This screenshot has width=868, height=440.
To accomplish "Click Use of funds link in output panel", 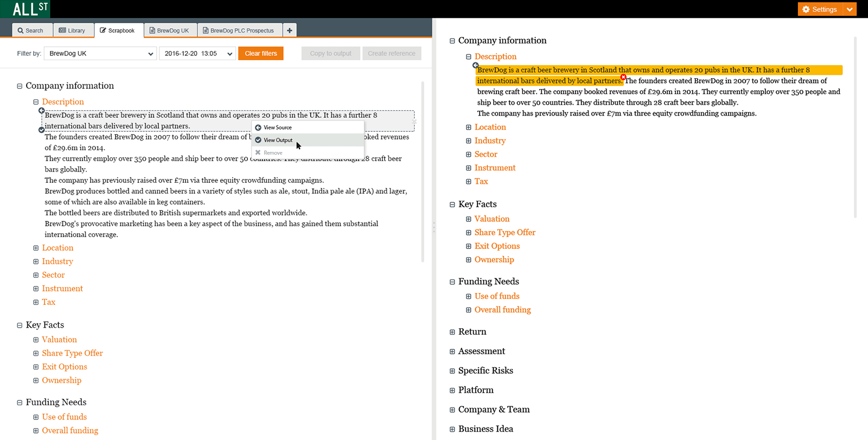I will [497, 296].
